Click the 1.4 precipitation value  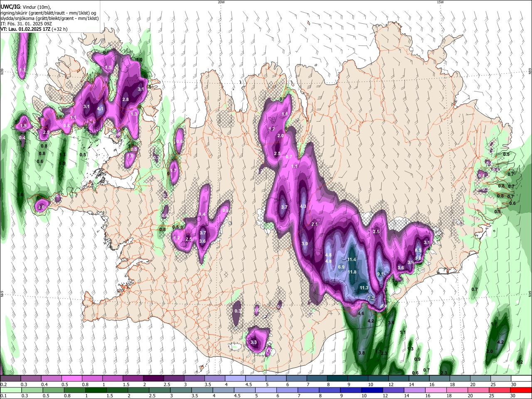[202, 214]
